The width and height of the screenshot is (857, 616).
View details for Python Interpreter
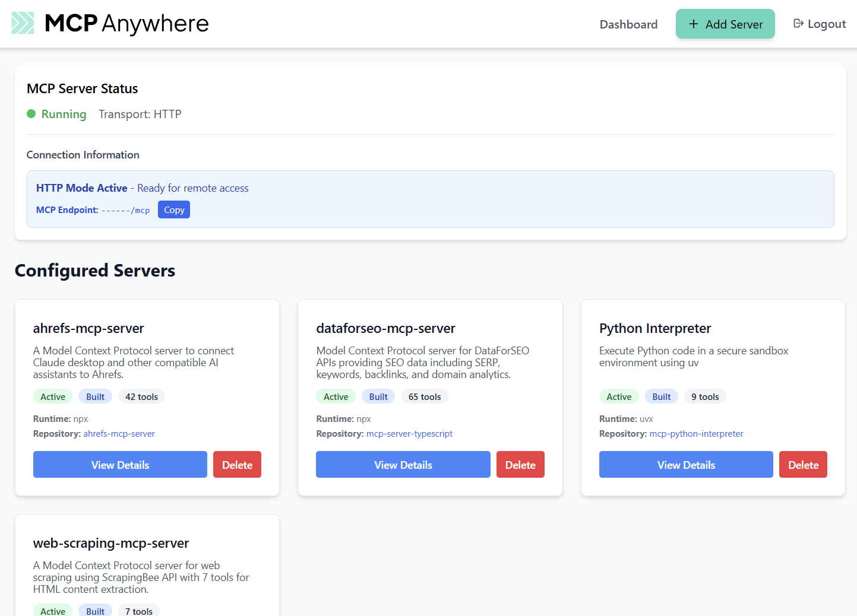coord(686,465)
